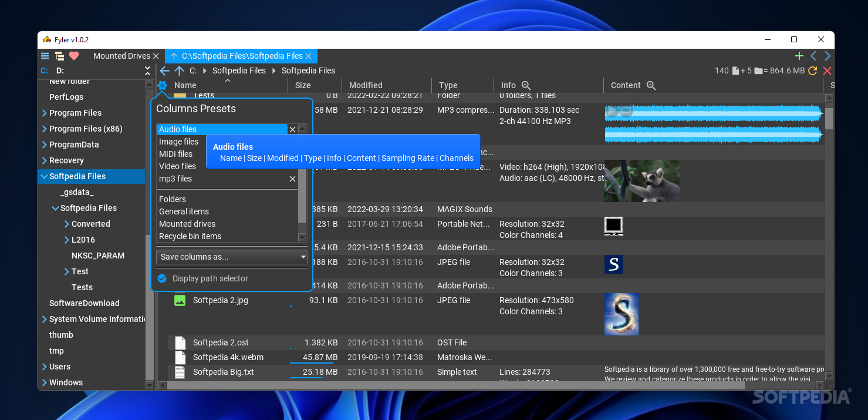Collapse the top-level Softpedia Files folder
Screen dimensions: 868x420
click(x=44, y=176)
